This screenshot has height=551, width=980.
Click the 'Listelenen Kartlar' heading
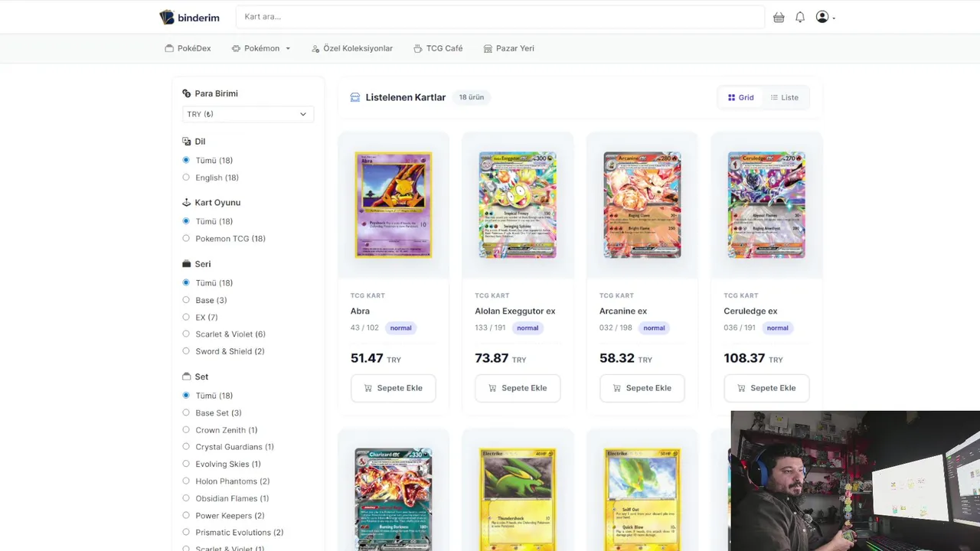pos(406,97)
